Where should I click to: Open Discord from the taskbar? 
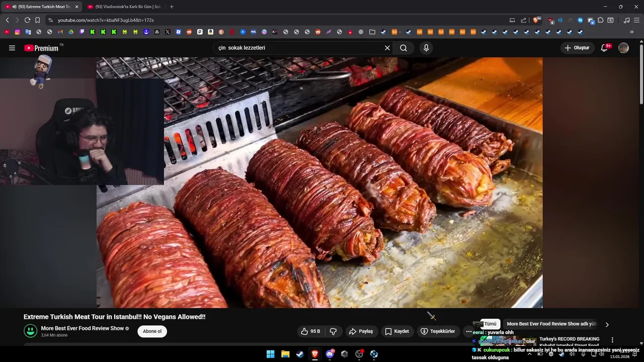click(330, 354)
